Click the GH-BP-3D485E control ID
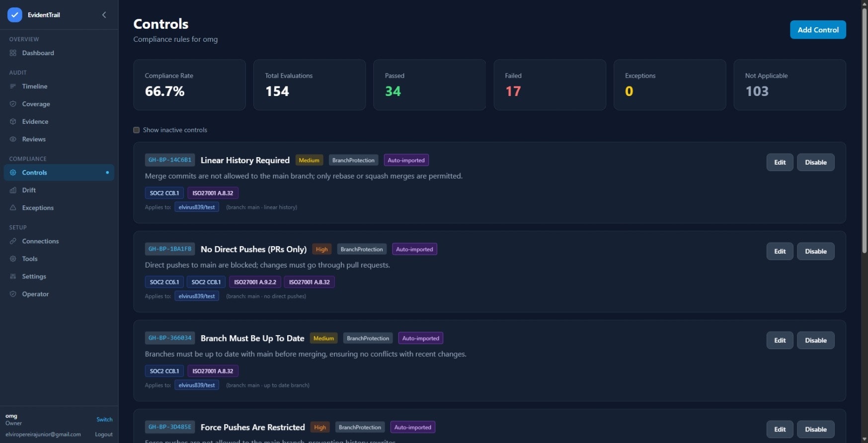Image resolution: width=868 pixels, height=443 pixels. [x=170, y=427]
